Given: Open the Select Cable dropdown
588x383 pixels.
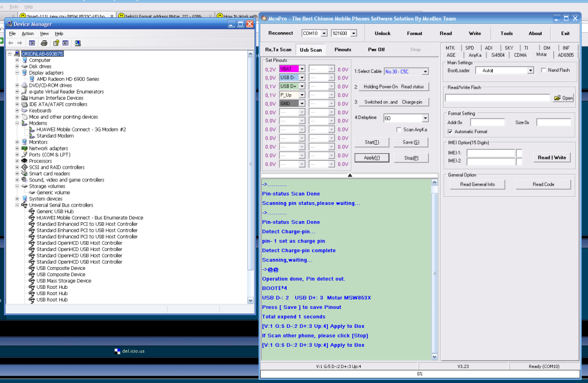Looking at the screenshot, I should click(425, 72).
